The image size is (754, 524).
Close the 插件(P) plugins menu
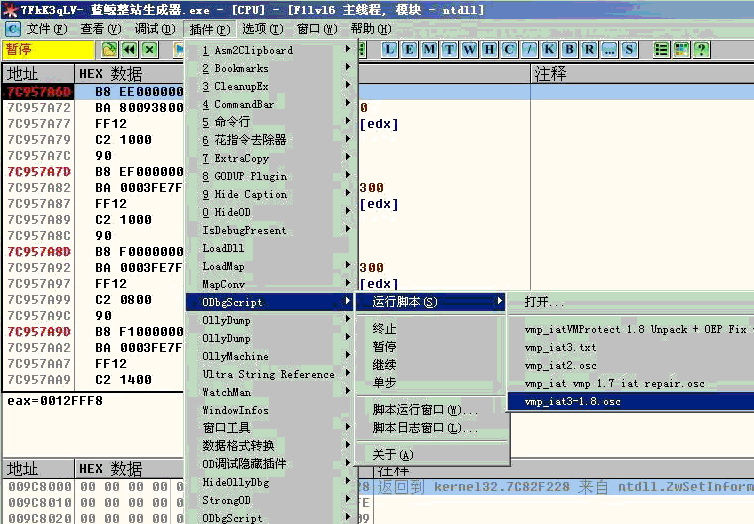210,29
